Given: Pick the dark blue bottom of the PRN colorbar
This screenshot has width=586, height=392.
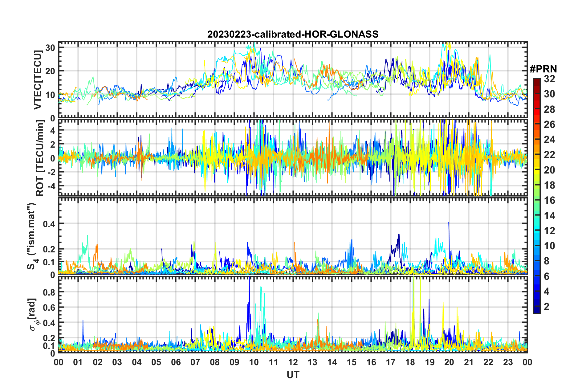Looking at the screenshot, I should pyautogui.click(x=537, y=311).
